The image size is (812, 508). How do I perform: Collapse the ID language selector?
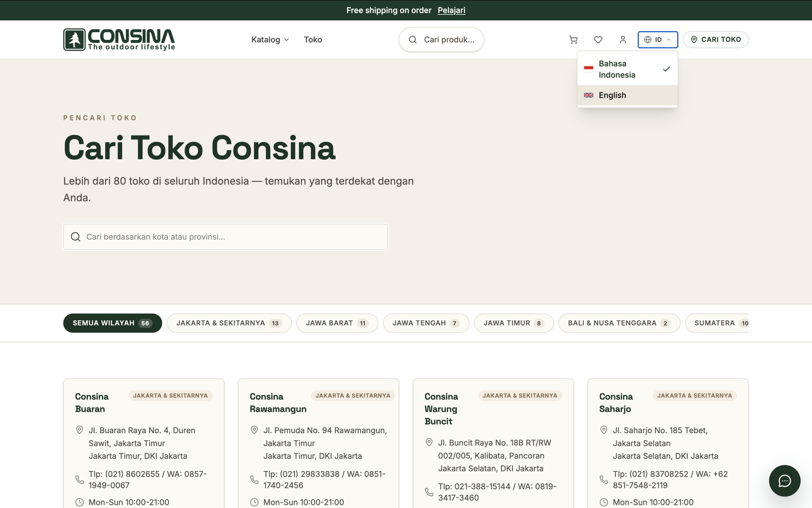(x=658, y=40)
